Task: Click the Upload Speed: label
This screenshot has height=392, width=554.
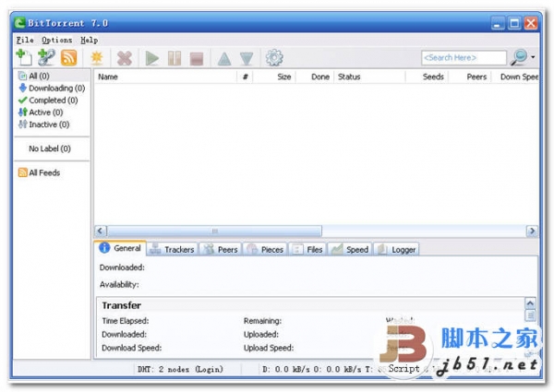Action: pos(269,348)
